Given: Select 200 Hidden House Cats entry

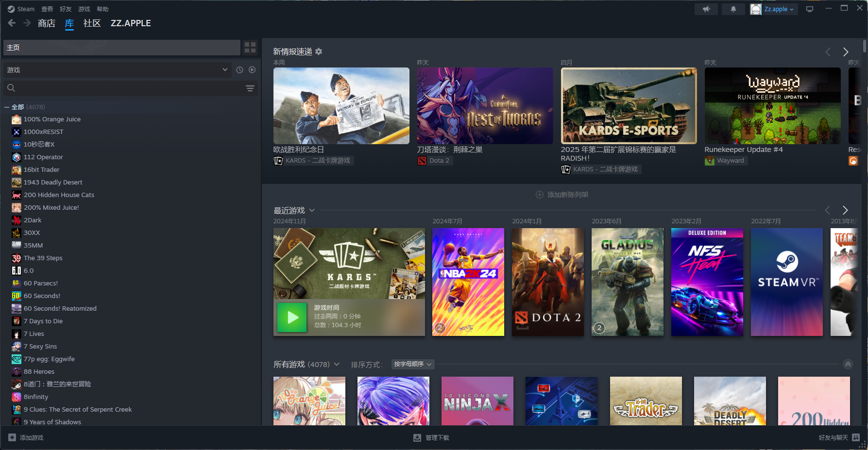Looking at the screenshot, I should 59,195.
